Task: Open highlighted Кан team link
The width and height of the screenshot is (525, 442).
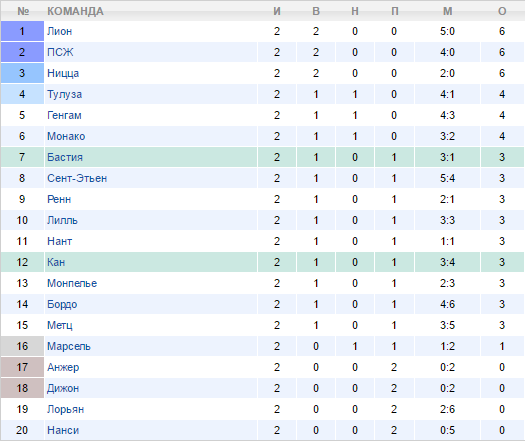Action: coord(56,262)
